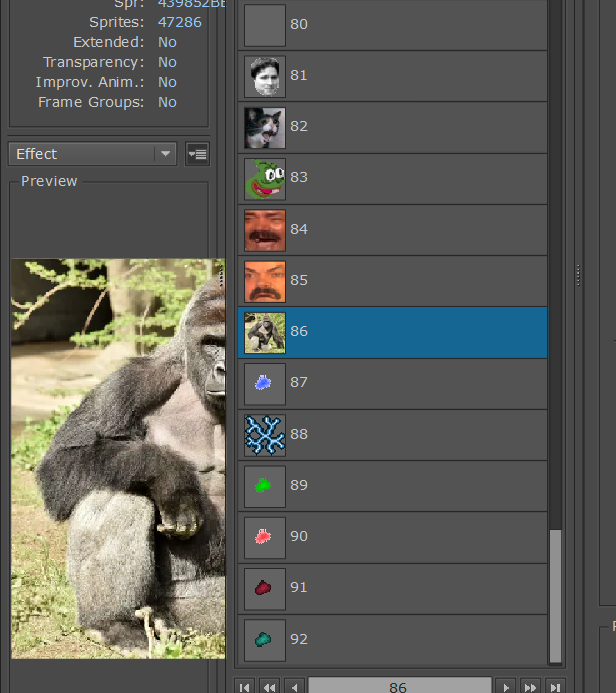Go to the previous item arrow
Viewport: 616px width, 693px height.
click(294, 687)
